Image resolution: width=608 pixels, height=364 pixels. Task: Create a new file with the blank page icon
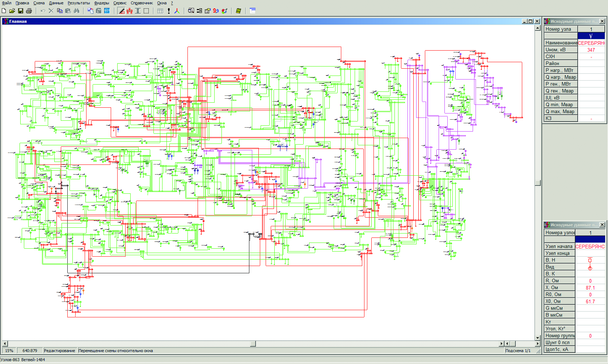pos(4,11)
